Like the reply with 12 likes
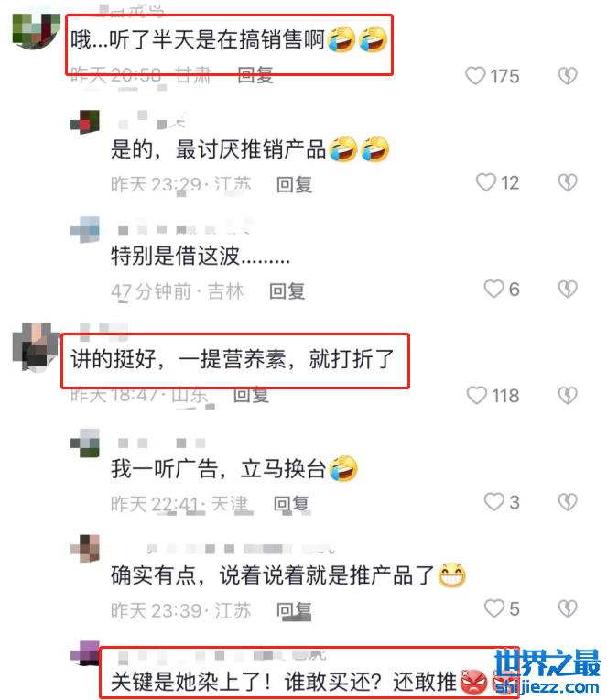Image resolution: width=607 pixels, height=700 pixels. 485,182
